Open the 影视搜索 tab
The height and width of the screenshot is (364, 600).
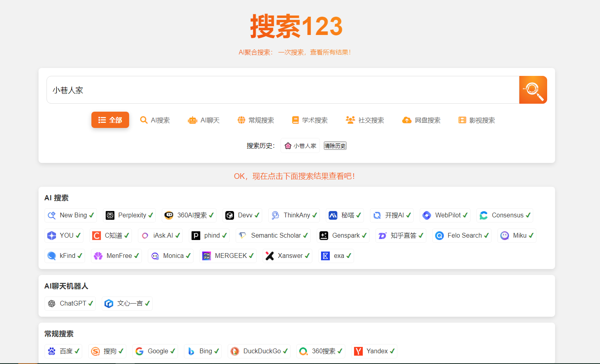click(x=477, y=120)
